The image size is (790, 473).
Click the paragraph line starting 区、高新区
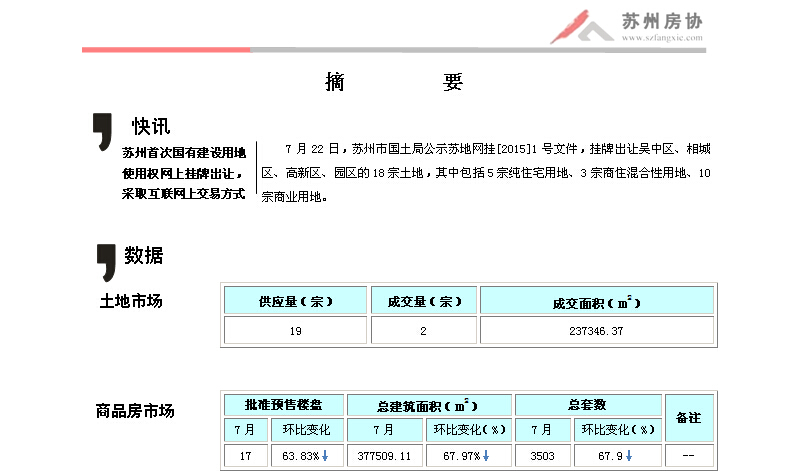point(486,173)
